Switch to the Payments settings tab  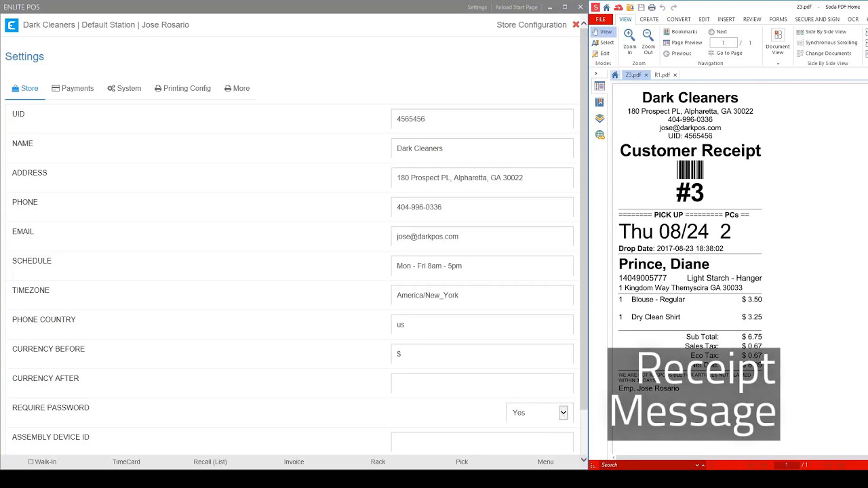point(73,88)
